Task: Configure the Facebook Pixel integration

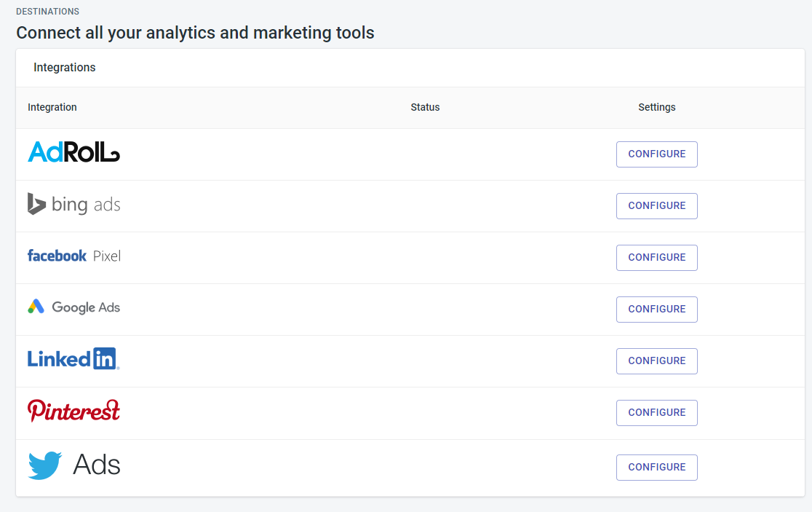Action: 656,258
